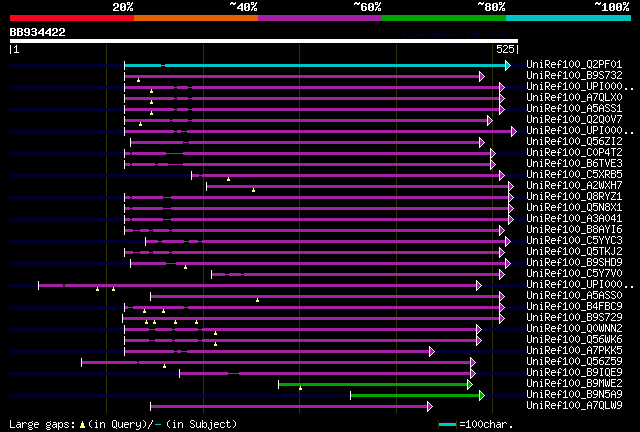This screenshot has height=432, width=640.
Task: Click the arrowhead ending the Q56ZI2 alignment
Action: 482,143
